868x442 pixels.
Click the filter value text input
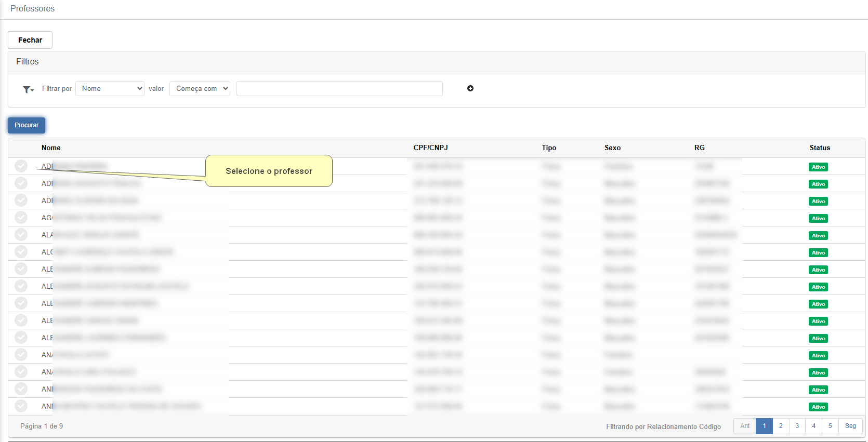tap(339, 88)
